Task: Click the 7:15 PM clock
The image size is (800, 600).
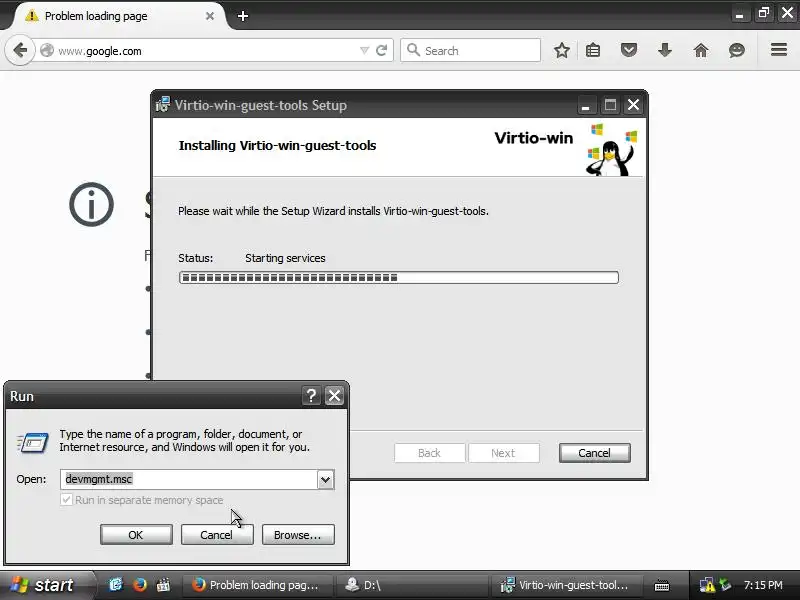Action: 763,585
